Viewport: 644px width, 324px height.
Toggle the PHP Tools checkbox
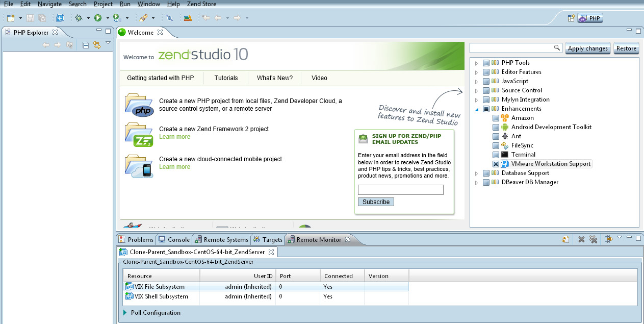point(486,63)
